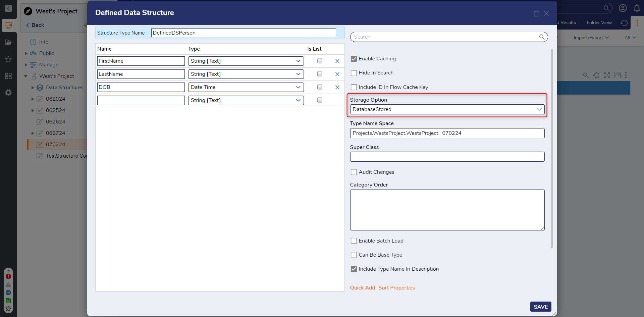Go Back from West's Project
The image size is (644, 317).
[35, 25]
